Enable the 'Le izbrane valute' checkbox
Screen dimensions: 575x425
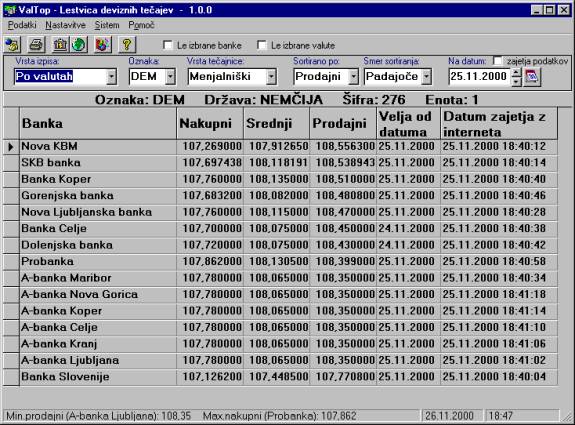(x=262, y=45)
